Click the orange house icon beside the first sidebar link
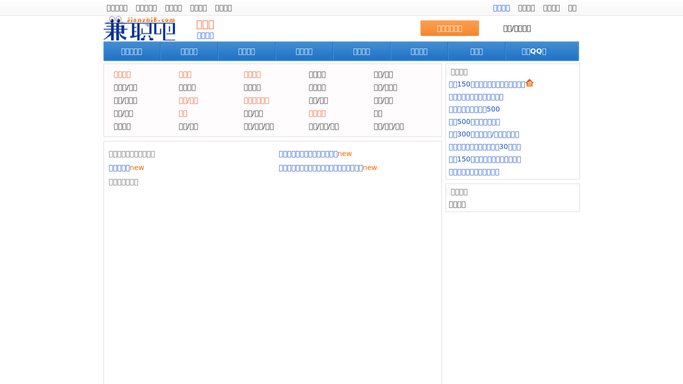The width and height of the screenshot is (683, 384). point(530,83)
